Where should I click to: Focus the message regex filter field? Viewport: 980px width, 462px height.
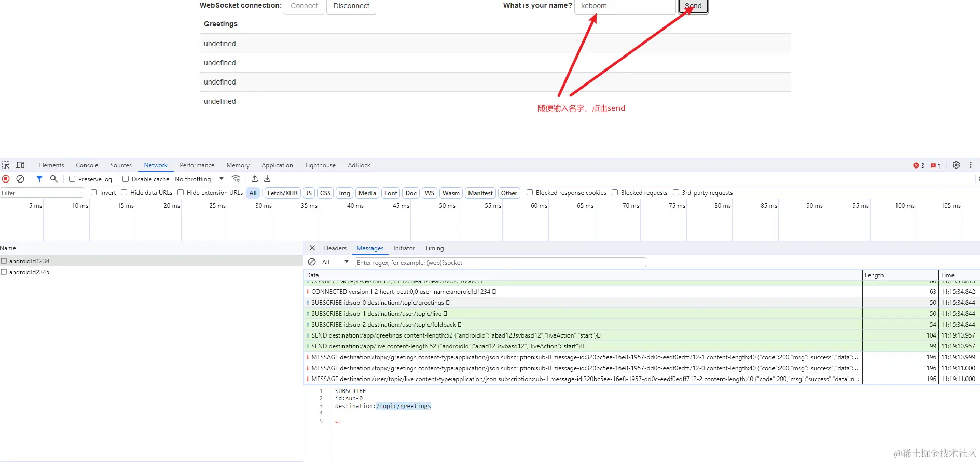click(500, 262)
